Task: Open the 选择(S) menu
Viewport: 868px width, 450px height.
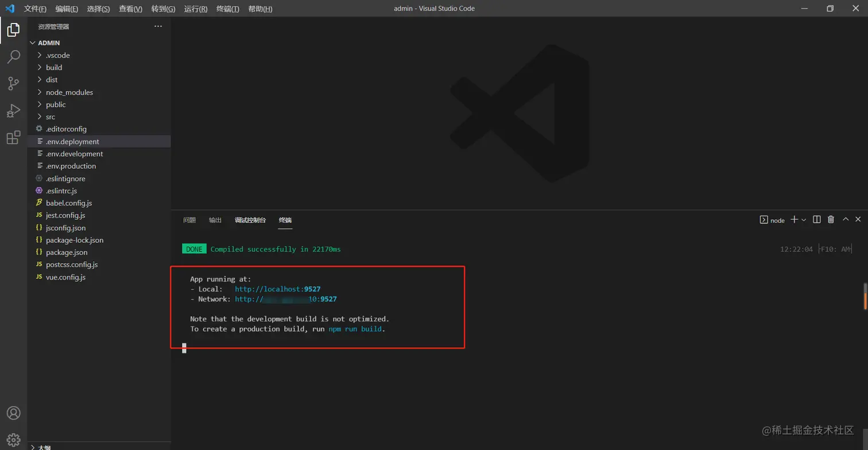Action: point(98,9)
